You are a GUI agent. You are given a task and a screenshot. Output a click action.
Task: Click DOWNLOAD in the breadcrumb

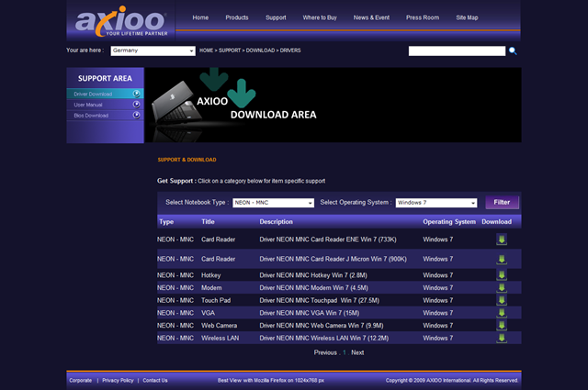260,50
